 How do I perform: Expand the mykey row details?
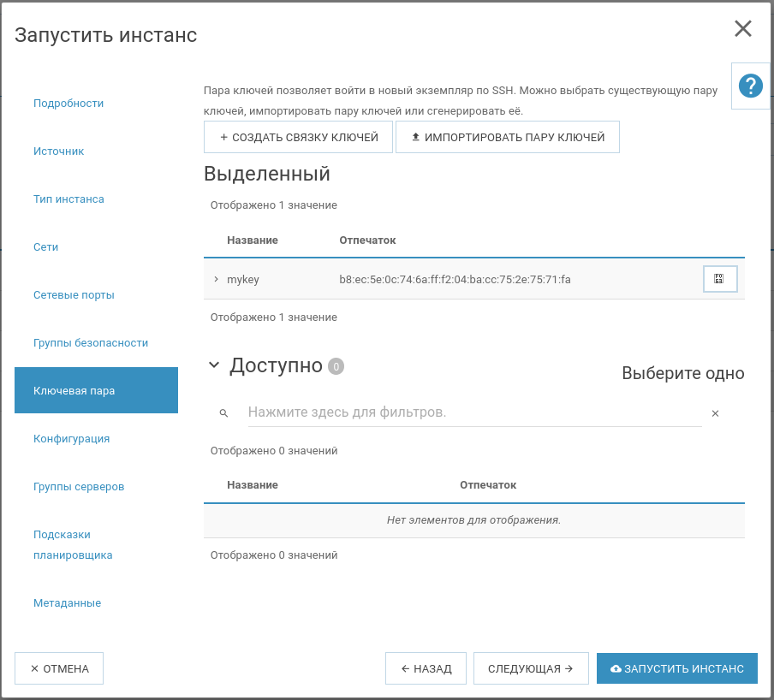tap(216, 279)
